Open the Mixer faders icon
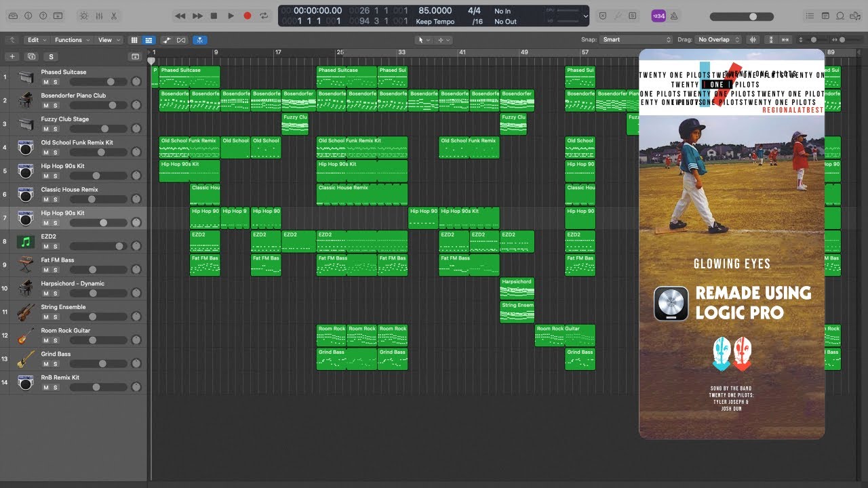This screenshot has height=488, width=868. tap(98, 16)
